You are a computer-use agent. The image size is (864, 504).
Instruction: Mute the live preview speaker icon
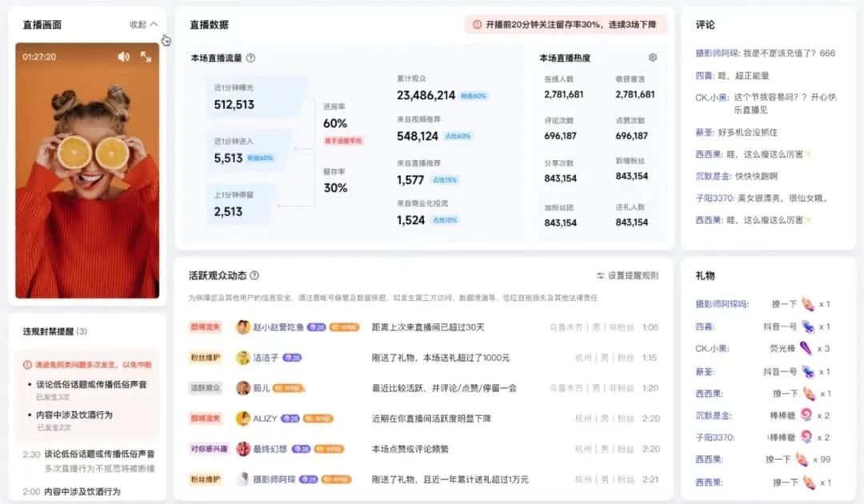[124, 58]
